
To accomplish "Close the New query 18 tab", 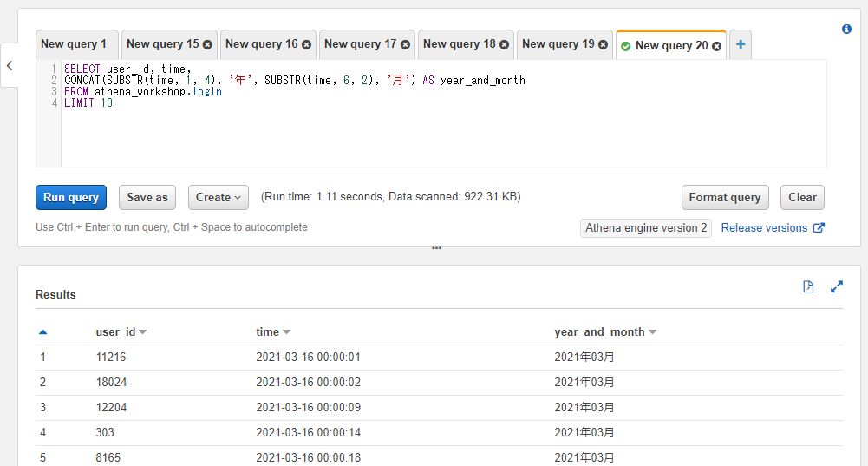I will click(x=504, y=45).
